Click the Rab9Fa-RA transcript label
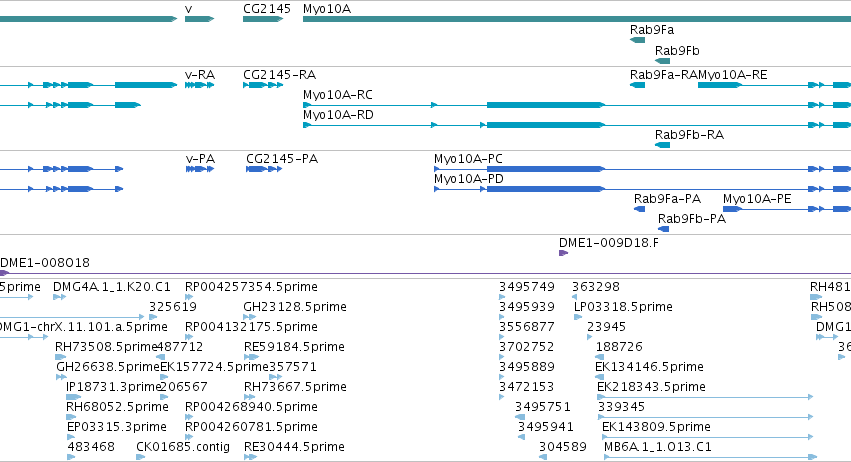Viewport: 851px width, 462px height. point(664,75)
